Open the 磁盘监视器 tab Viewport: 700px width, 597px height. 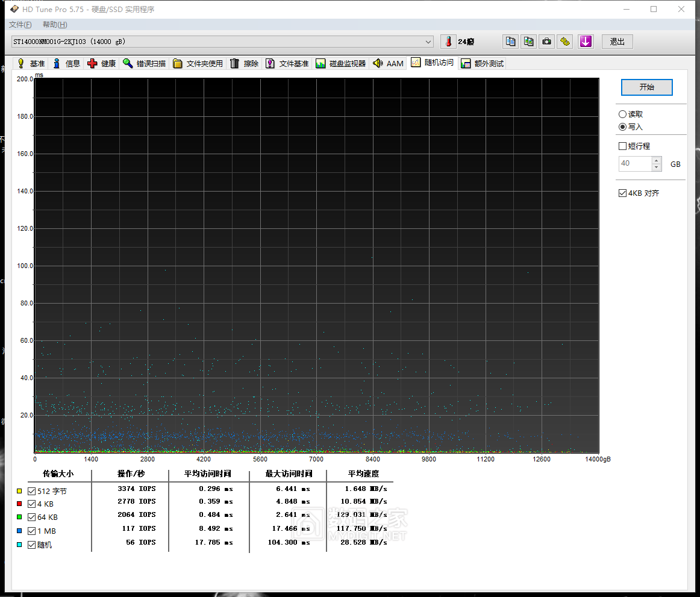[x=341, y=64]
